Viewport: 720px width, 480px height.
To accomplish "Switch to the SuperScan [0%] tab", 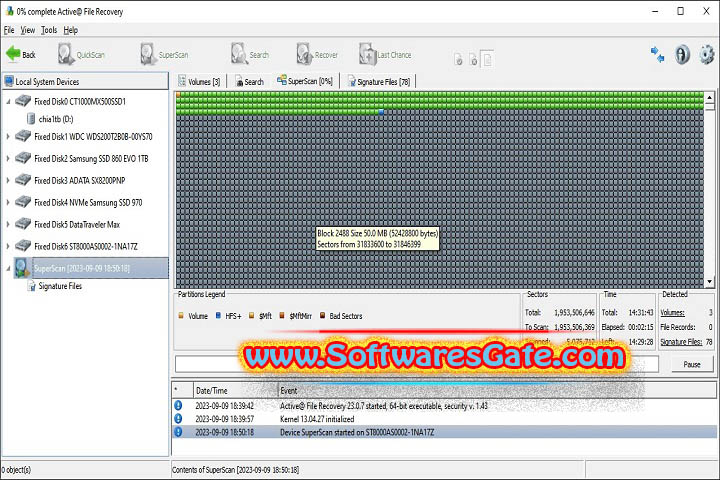I will click(x=304, y=81).
